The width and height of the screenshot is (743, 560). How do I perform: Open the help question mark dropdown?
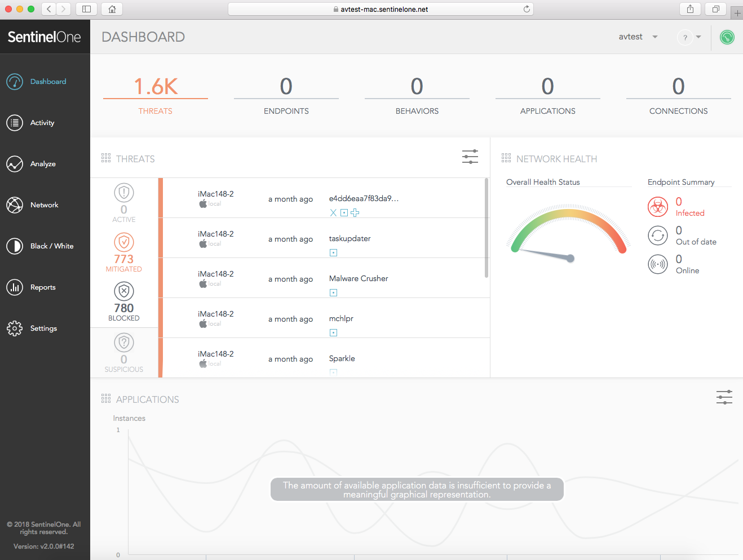click(689, 37)
